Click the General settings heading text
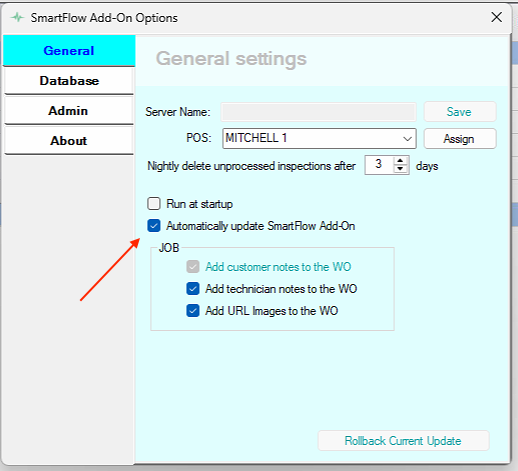This screenshot has height=471, width=518. 231,59
